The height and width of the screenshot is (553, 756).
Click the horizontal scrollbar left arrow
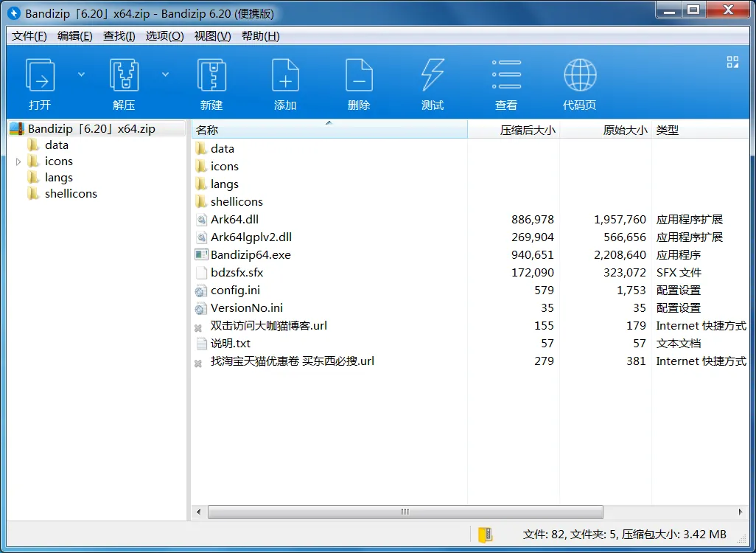[x=199, y=512]
